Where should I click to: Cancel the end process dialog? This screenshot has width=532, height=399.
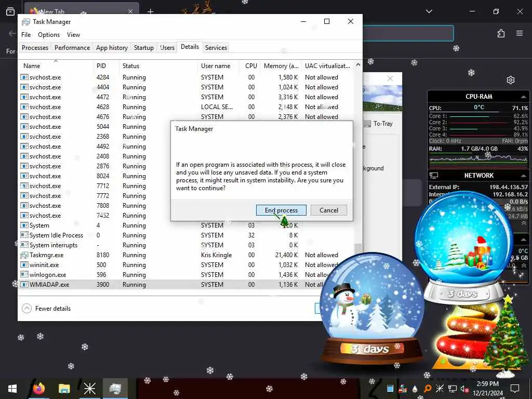pos(328,210)
